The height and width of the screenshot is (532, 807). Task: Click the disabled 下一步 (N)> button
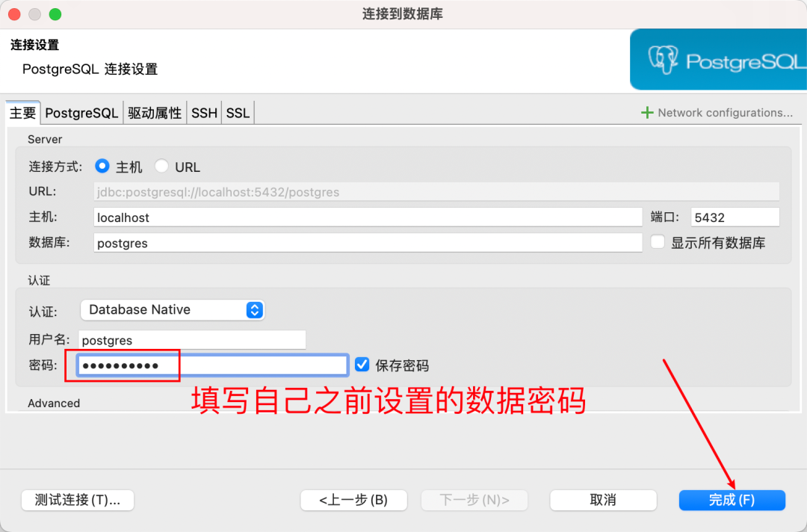(x=474, y=500)
